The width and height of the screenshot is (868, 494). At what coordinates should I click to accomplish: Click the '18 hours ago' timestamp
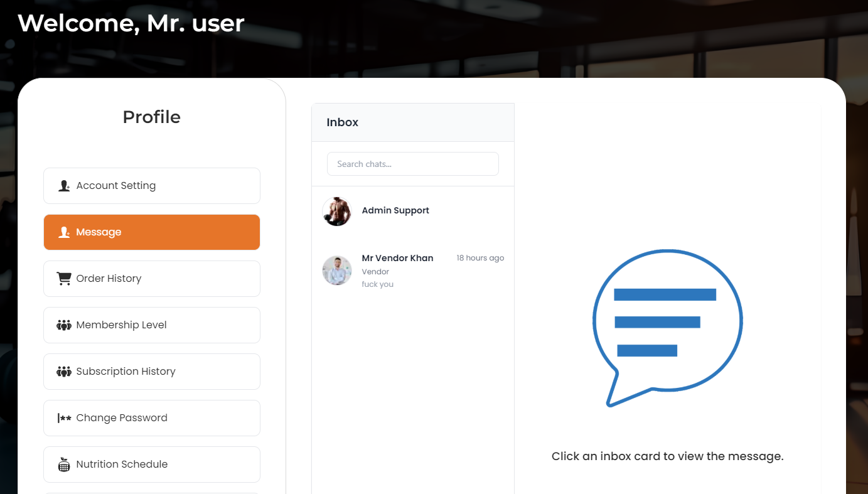pyautogui.click(x=480, y=258)
